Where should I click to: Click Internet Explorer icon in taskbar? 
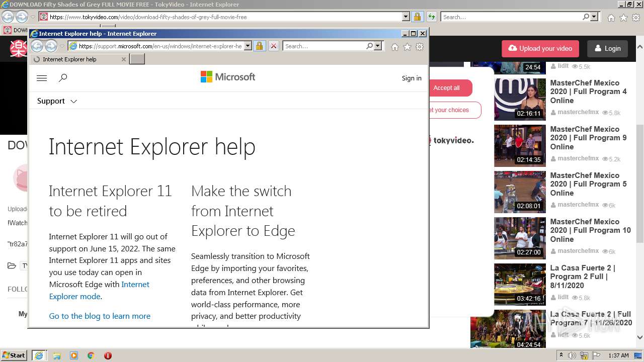[x=39, y=355]
